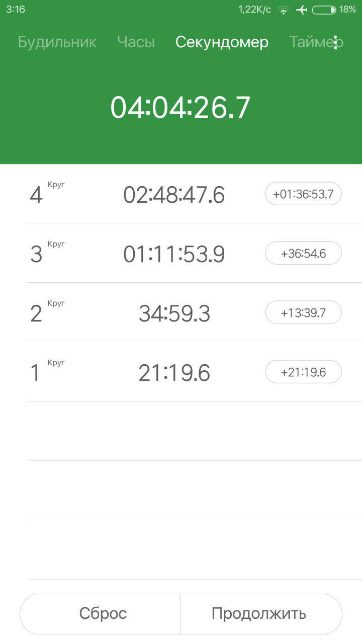Select lap 3 time 01:11:53.9

[174, 254]
